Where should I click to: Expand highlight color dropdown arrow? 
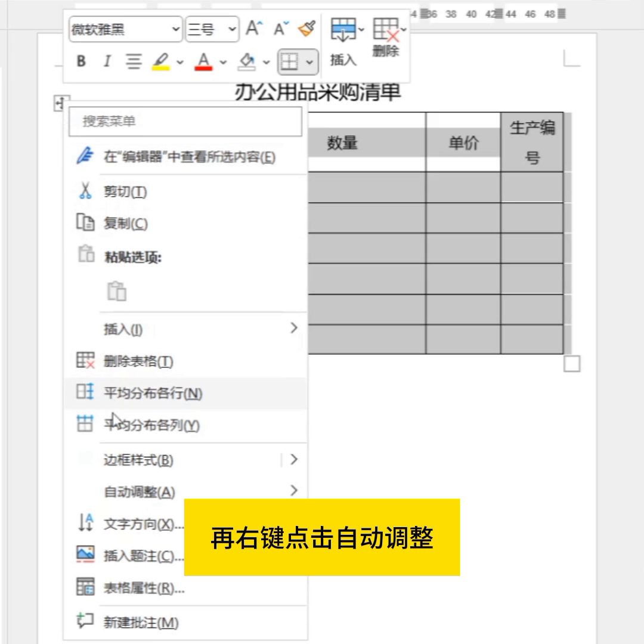pyautogui.click(x=180, y=63)
